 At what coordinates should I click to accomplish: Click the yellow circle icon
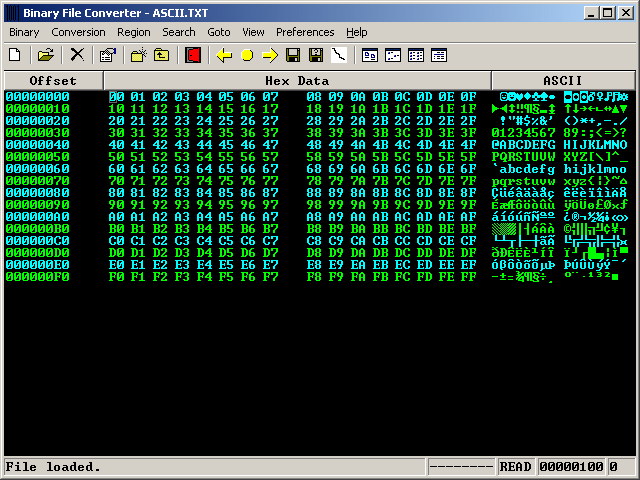coord(247,55)
